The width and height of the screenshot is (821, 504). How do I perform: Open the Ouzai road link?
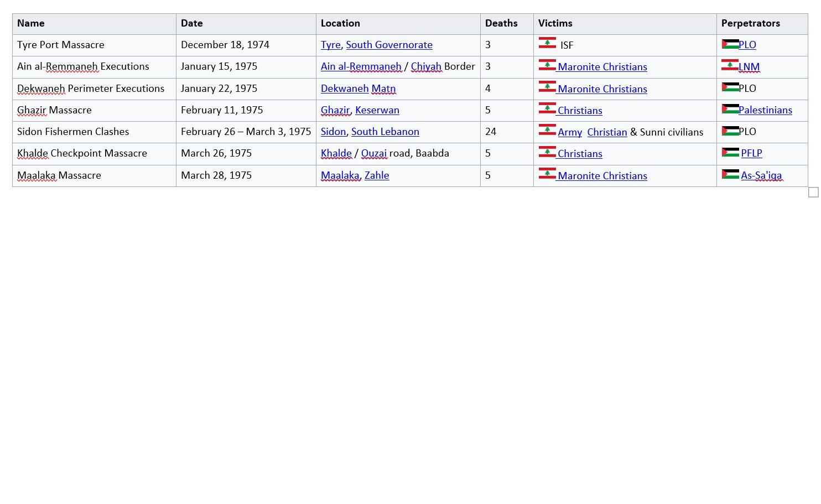(x=374, y=153)
